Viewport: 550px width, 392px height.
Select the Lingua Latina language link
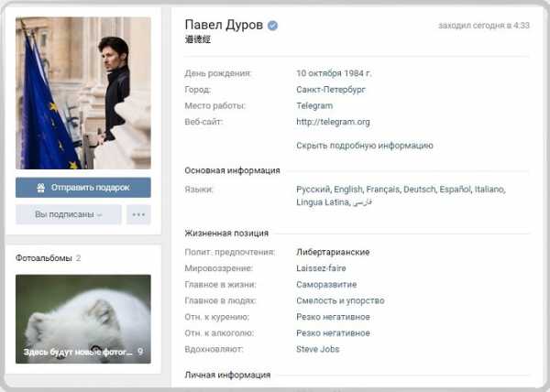323,202
